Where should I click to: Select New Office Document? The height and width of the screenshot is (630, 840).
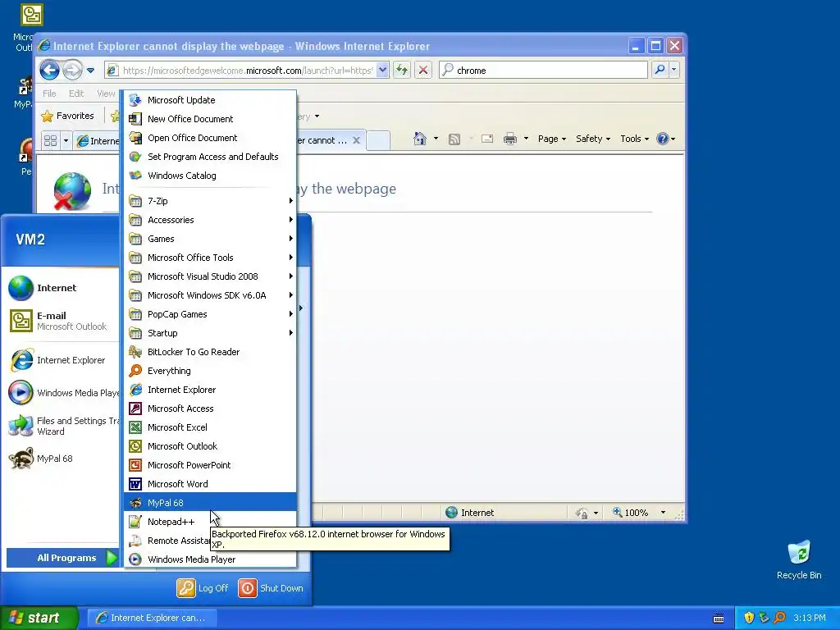point(210,119)
